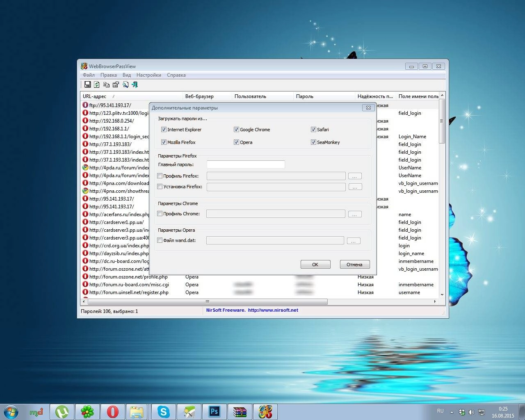Click the Главный пароль input field
Image resolution: width=525 pixels, height=420 pixels.
click(x=246, y=164)
